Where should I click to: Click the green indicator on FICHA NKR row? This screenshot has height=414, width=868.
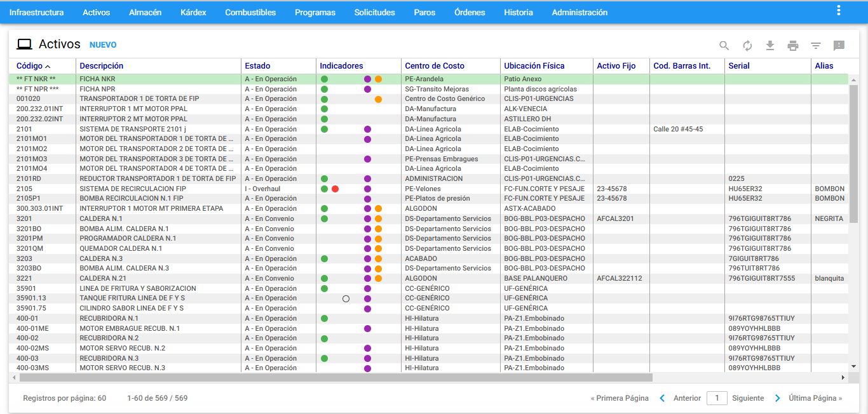324,79
